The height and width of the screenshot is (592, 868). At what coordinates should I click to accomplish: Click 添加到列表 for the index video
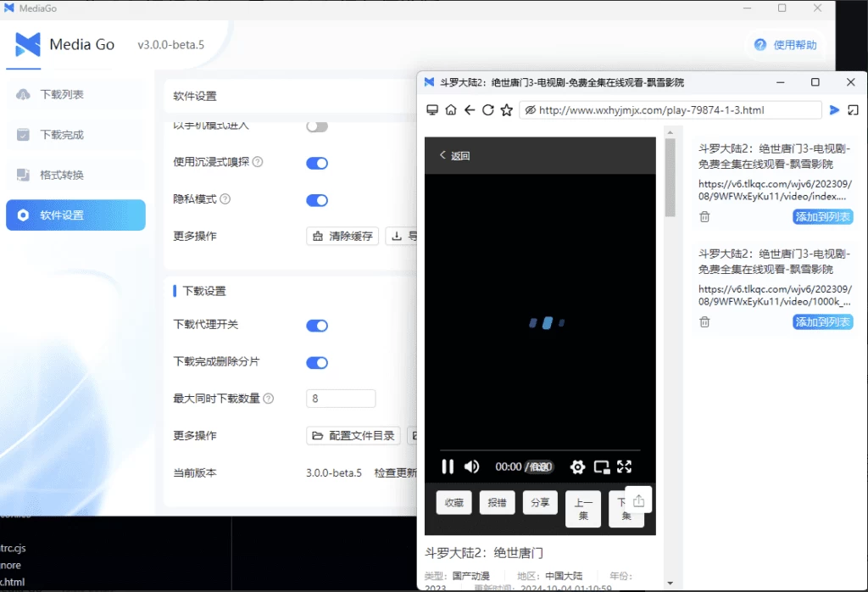click(x=822, y=217)
